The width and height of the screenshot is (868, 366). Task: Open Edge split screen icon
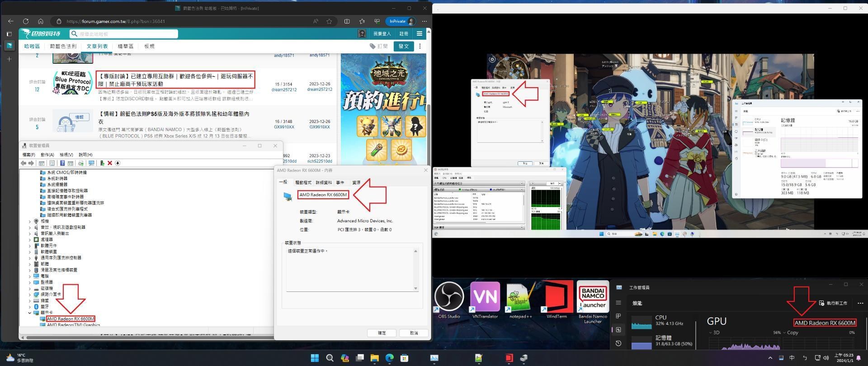(347, 21)
